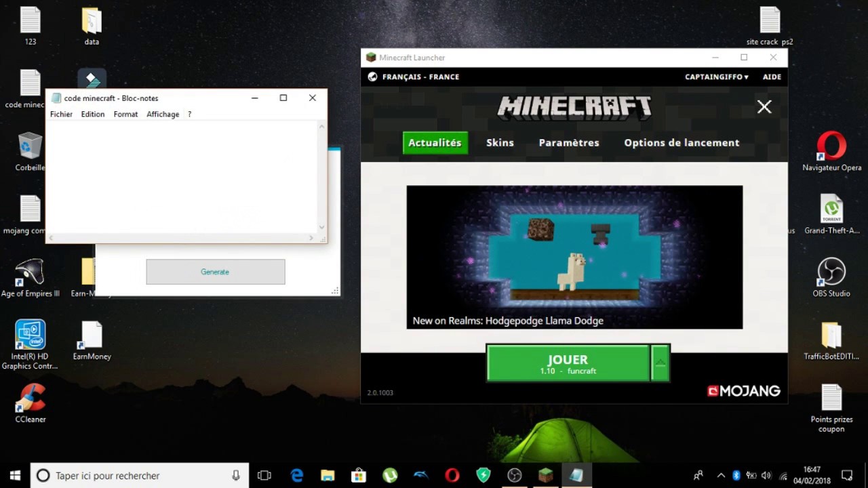Show hidden system tray icons
This screenshot has width=868, height=488.
(x=721, y=476)
